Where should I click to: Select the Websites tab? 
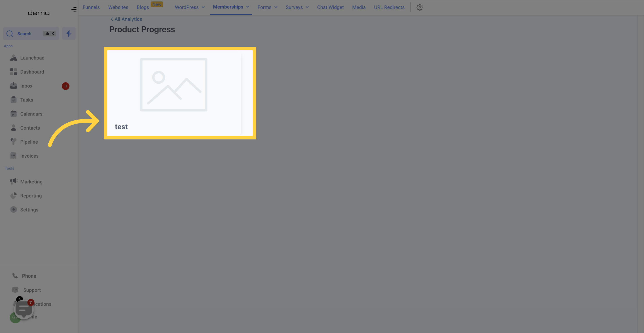coord(118,7)
